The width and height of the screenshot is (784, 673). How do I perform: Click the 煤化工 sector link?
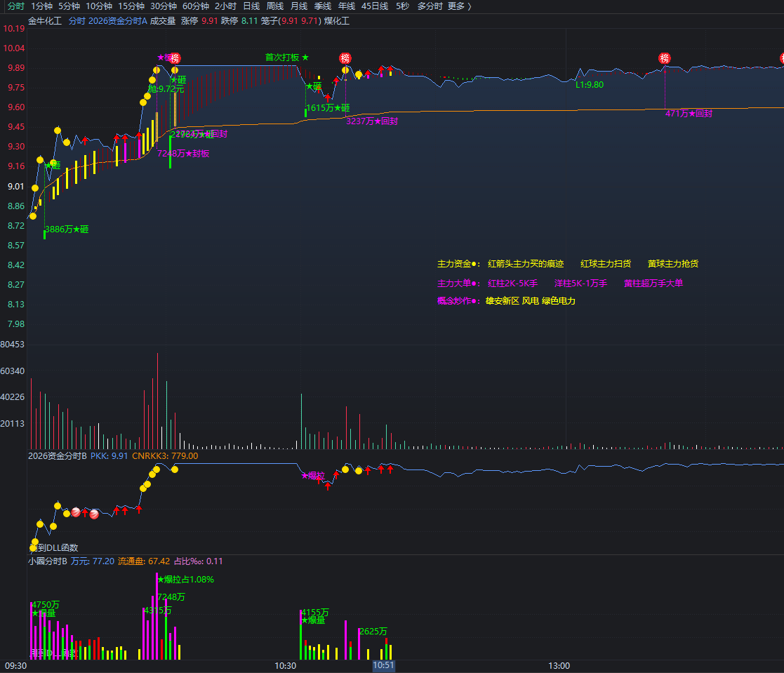tap(336, 21)
